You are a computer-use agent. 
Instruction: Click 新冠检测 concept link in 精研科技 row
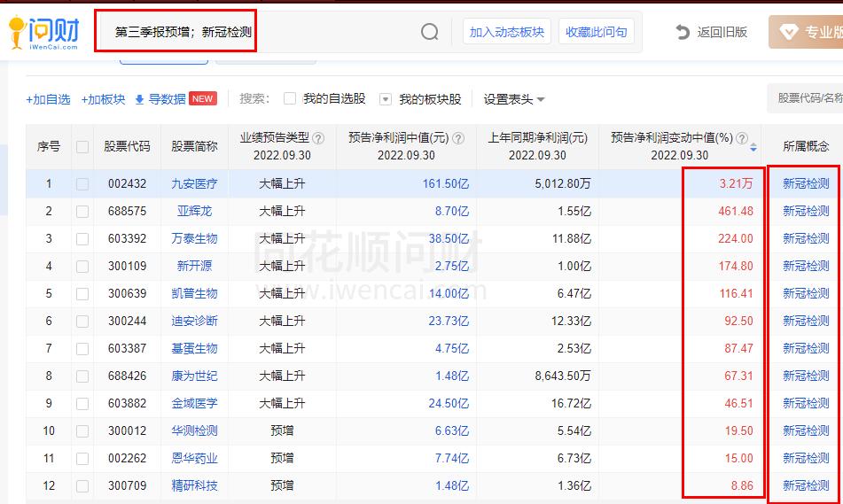pyautogui.click(x=806, y=485)
